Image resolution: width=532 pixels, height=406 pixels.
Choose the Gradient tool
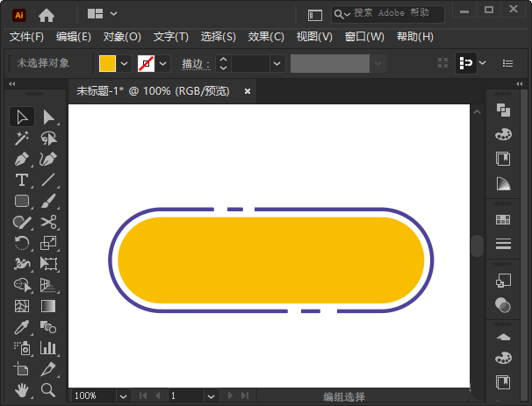[x=49, y=306]
